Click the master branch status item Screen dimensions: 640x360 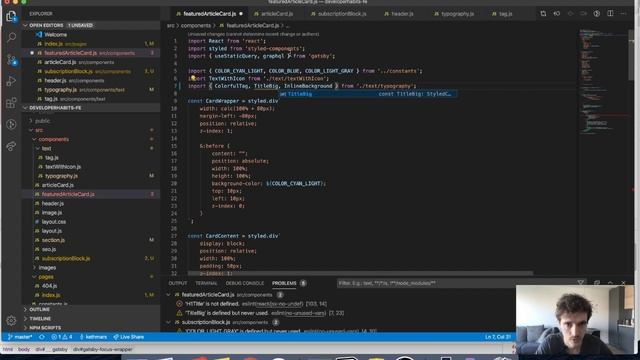20,337
